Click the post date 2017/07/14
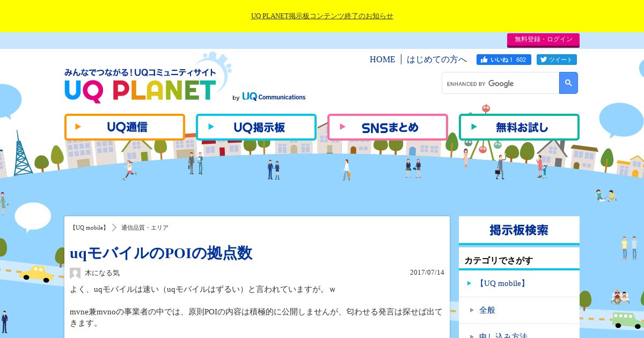Image resolution: width=644 pixels, height=338 pixels. [427, 273]
